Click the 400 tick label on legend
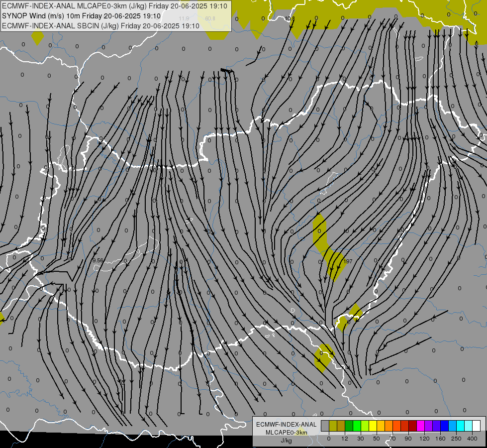The height and width of the screenshot is (448, 487). tap(472, 439)
